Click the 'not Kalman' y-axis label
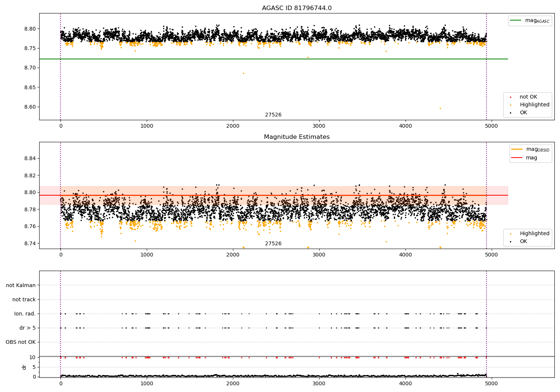The image size is (560, 392). tap(21, 286)
